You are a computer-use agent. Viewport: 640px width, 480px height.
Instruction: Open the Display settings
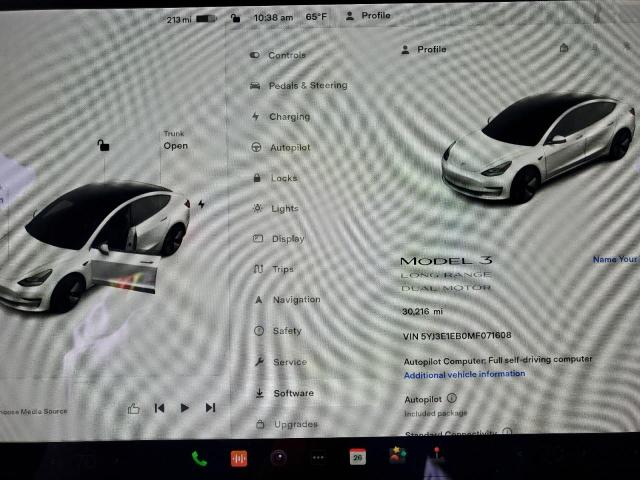(x=279, y=239)
